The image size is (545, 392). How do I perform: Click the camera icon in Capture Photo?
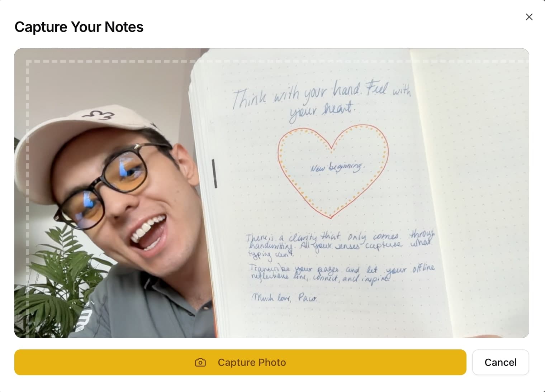(200, 363)
